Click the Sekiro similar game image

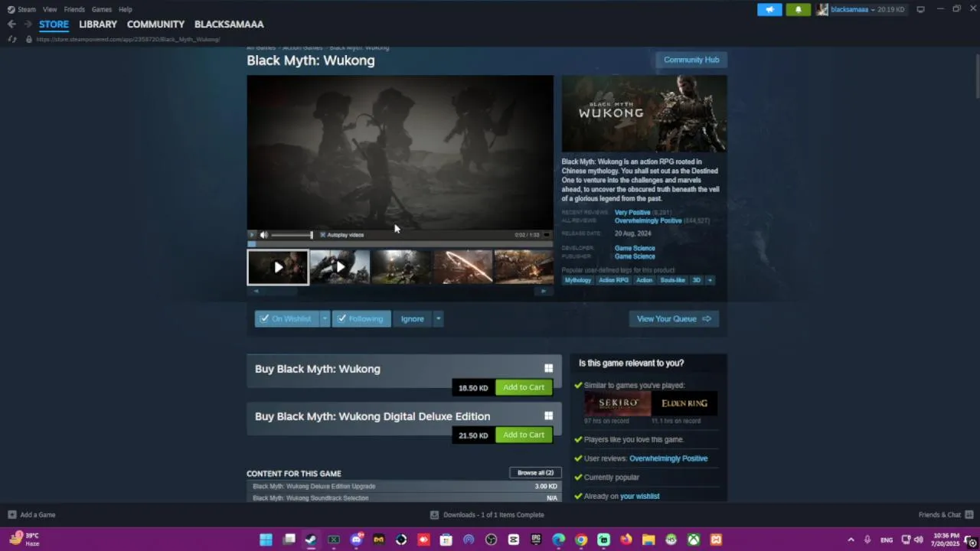coord(617,403)
